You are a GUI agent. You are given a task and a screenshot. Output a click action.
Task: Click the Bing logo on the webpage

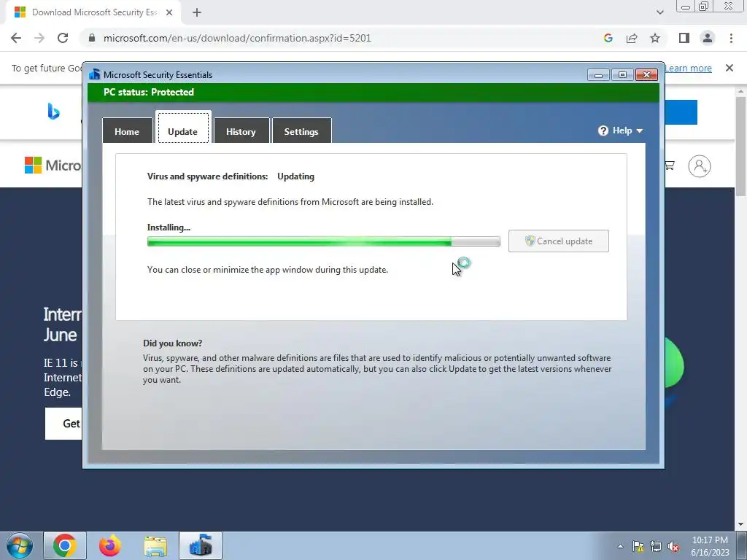pos(53,112)
